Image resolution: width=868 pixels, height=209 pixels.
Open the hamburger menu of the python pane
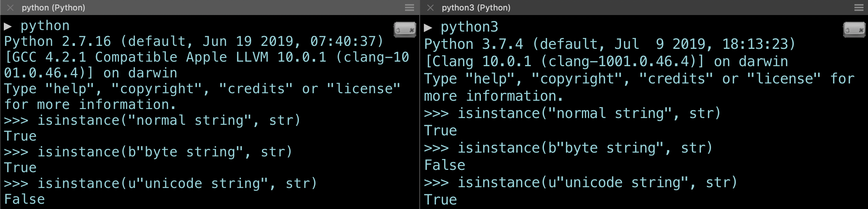pyautogui.click(x=410, y=8)
